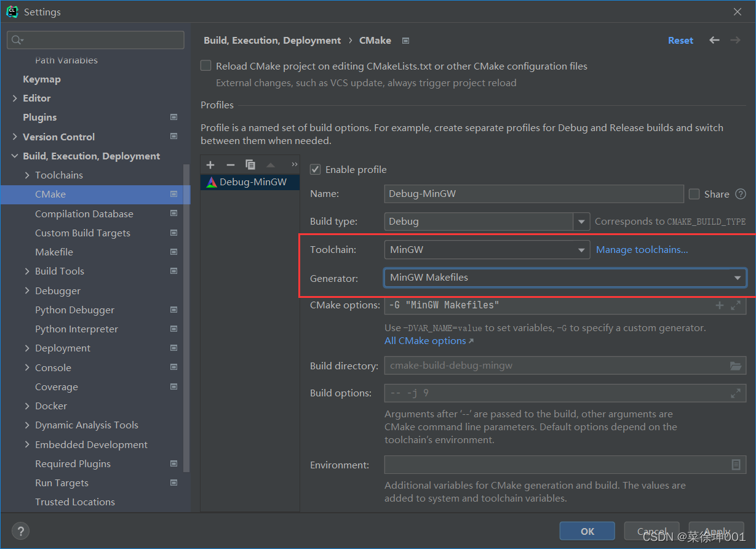Click the settings tree vertical scrollbar
Image resolution: width=756 pixels, height=549 pixels.
(x=187, y=319)
